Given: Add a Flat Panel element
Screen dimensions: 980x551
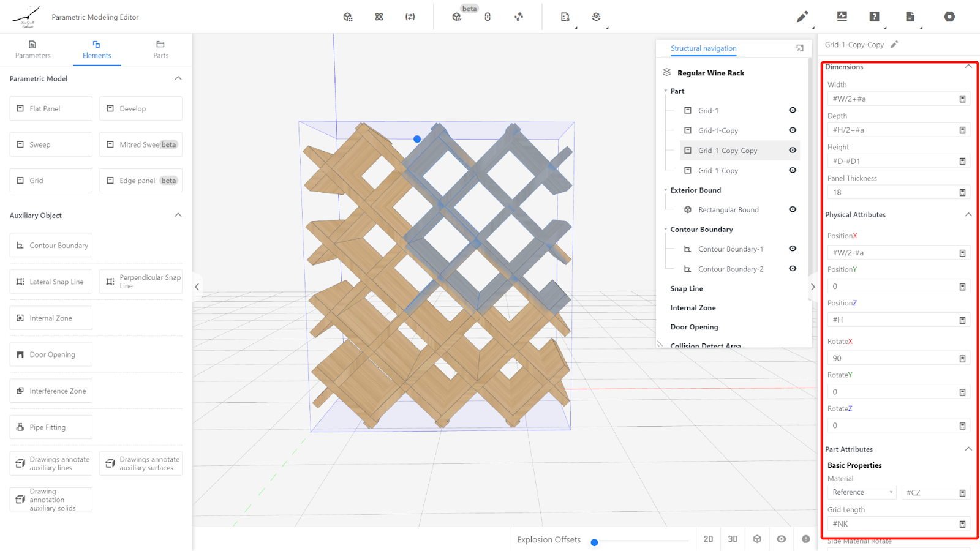Looking at the screenshot, I should click(x=51, y=108).
